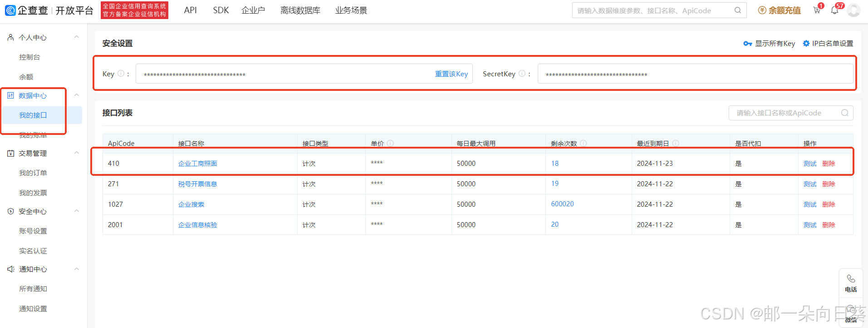Collapse the 数据中心 section chevron

(x=77, y=95)
